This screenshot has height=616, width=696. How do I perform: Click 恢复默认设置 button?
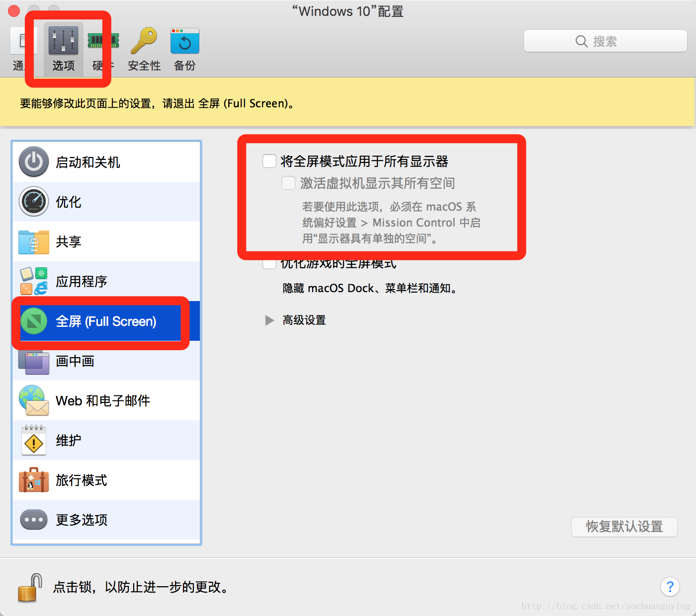624,527
